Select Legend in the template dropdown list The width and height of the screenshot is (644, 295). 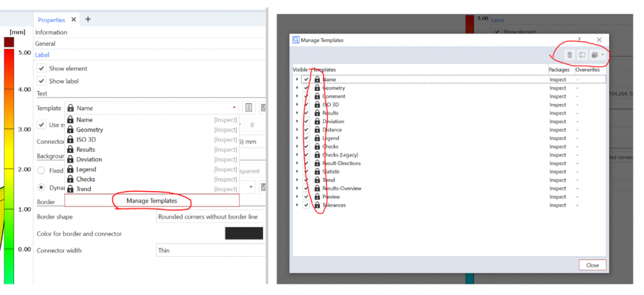click(152, 169)
